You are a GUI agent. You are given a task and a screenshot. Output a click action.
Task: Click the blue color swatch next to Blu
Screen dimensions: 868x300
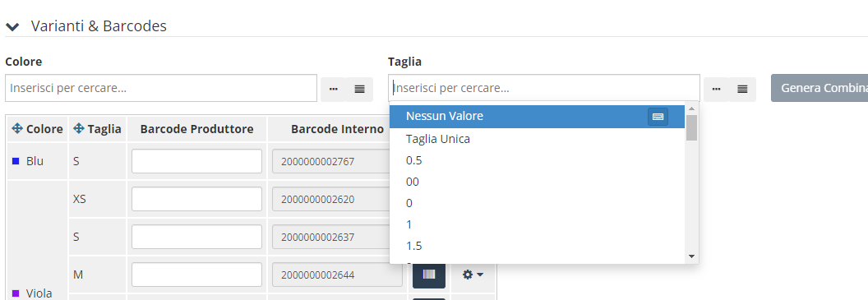coord(16,162)
